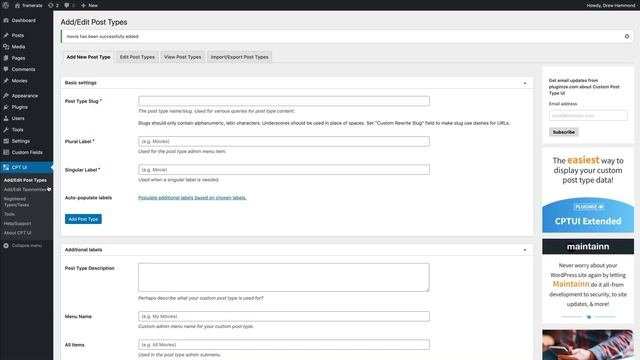Open Registered Types/Taxes submenu item

coord(16,202)
